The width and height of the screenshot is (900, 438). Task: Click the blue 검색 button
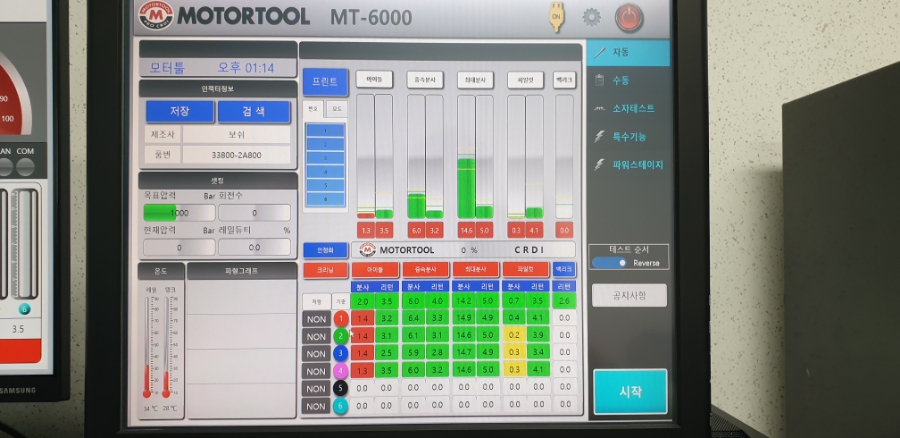[x=254, y=112]
